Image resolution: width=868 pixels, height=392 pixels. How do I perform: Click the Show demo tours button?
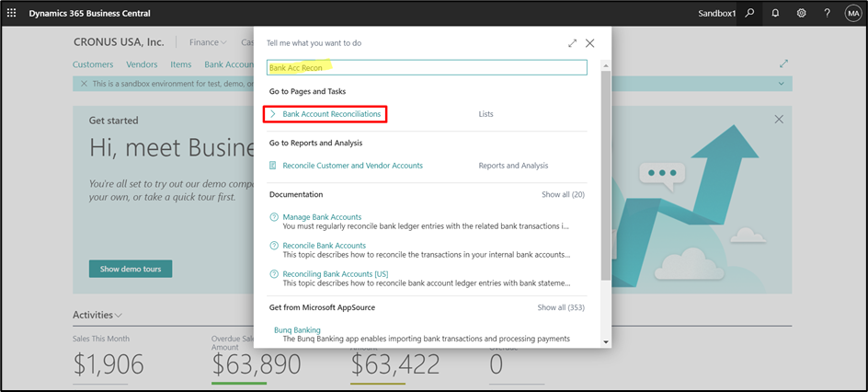[131, 269]
